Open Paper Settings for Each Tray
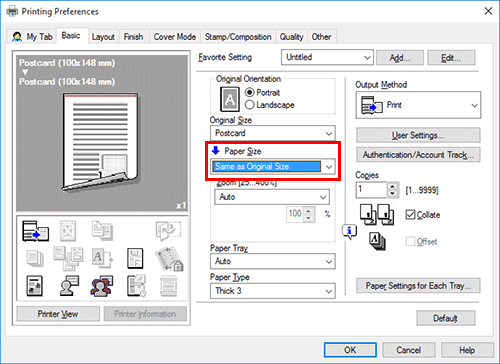This screenshot has height=364, width=500. coord(418,286)
